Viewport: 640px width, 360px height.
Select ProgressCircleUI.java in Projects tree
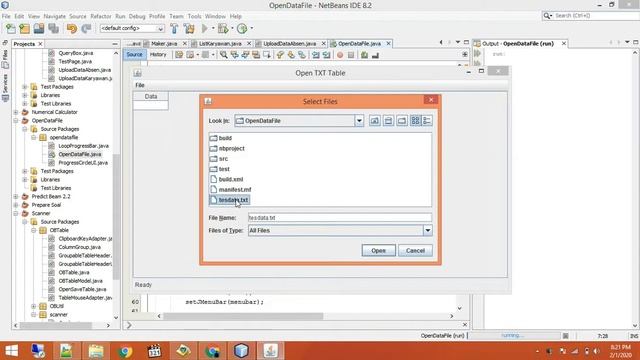coord(83,162)
